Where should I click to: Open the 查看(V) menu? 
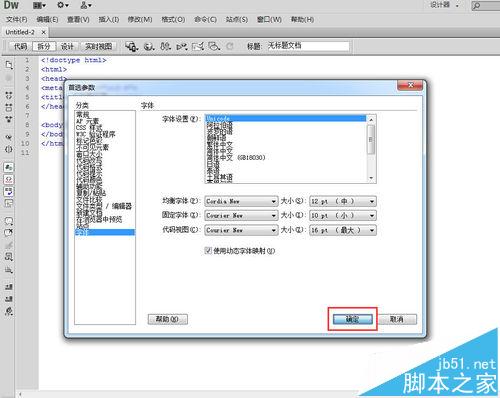pyautogui.click(x=78, y=20)
